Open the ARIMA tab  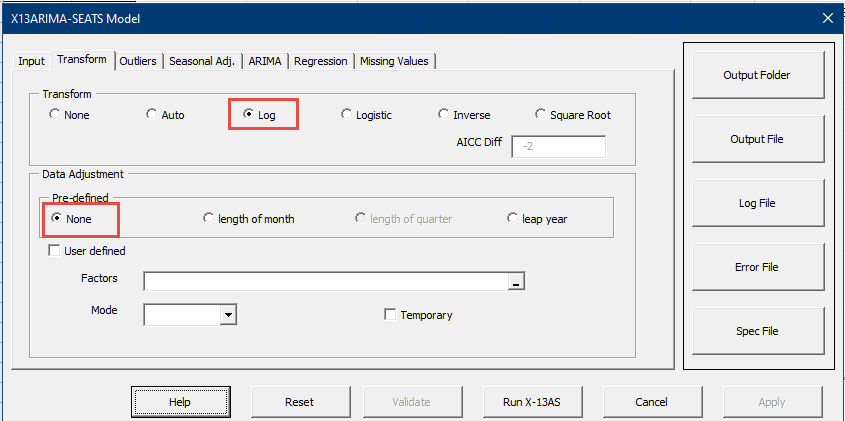265,61
